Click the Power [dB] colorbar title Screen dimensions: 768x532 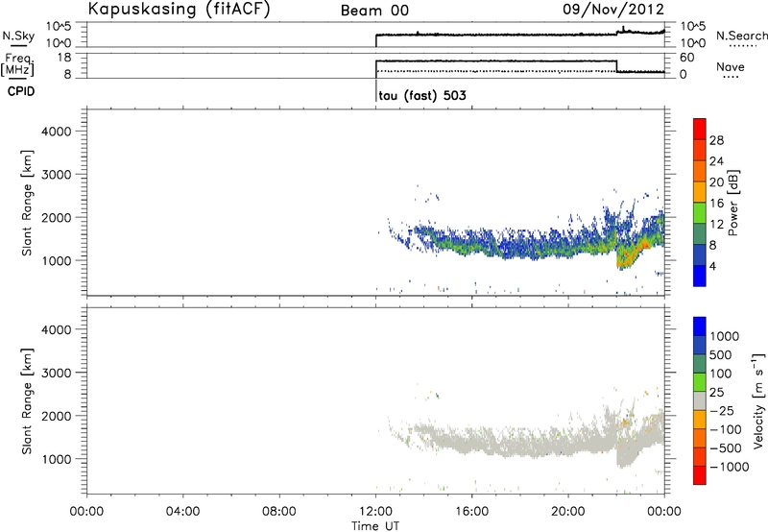click(732, 203)
